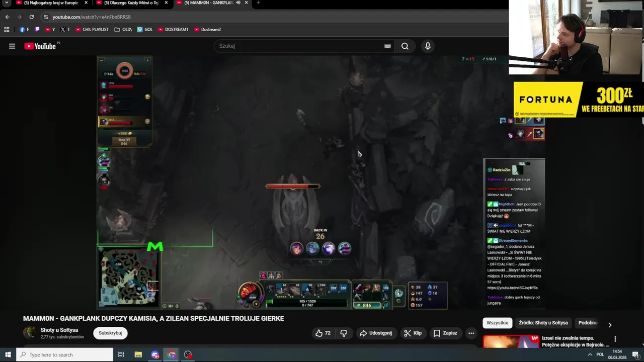Open the notifications center icon

pos(635,355)
